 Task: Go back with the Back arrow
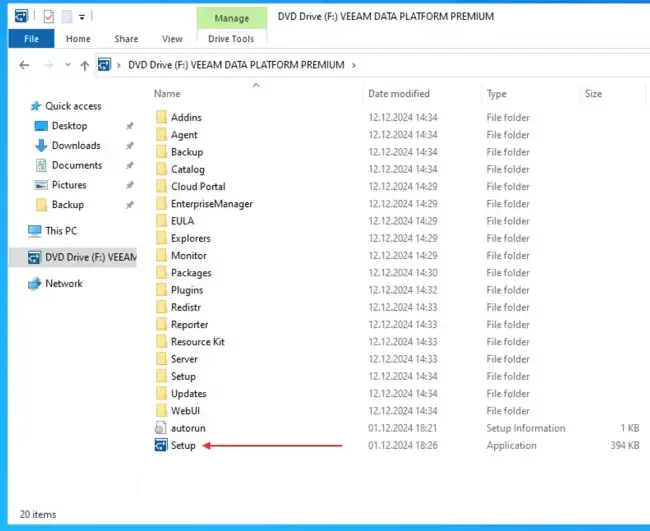tap(24, 65)
